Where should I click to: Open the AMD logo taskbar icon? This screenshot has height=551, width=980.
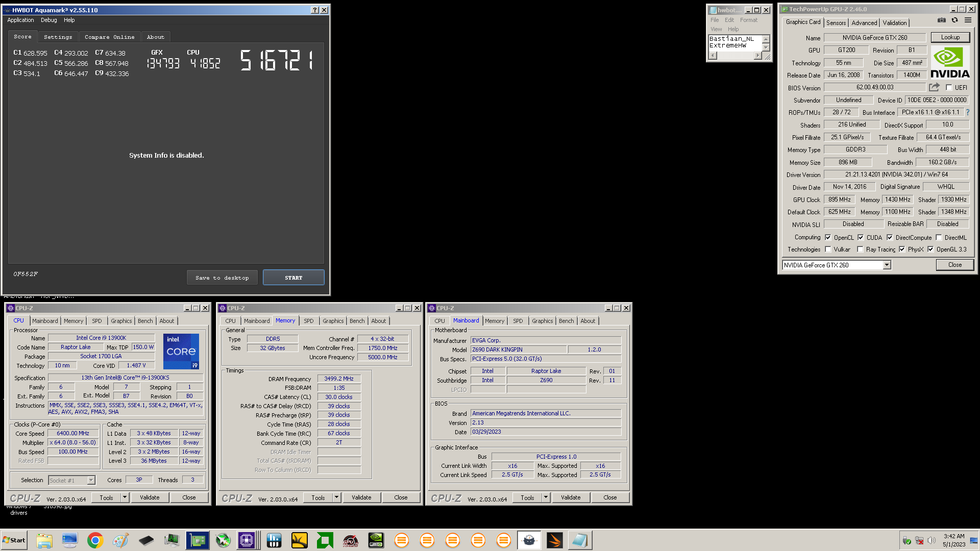(325, 540)
